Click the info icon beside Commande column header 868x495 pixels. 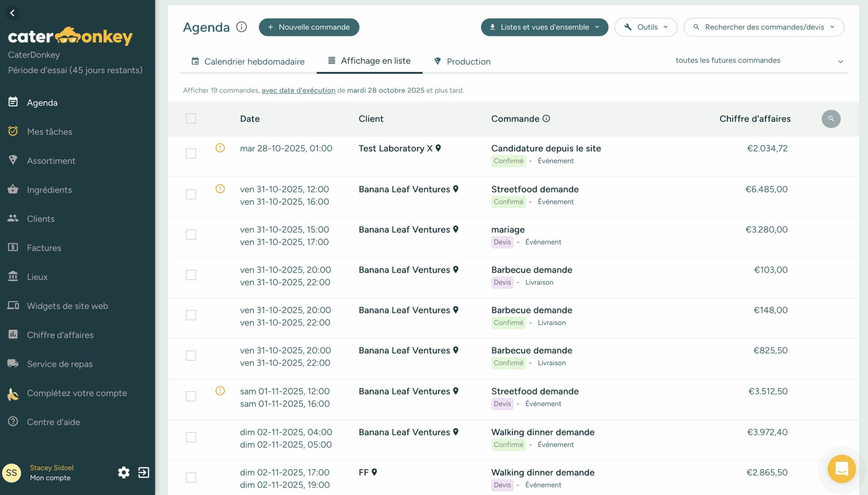click(546, 118)
